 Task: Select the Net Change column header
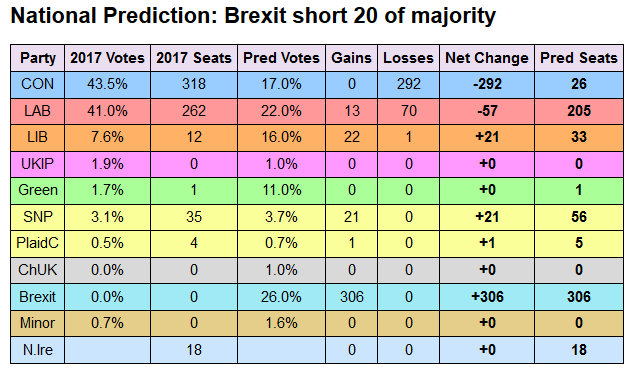(x=487, y=58)
